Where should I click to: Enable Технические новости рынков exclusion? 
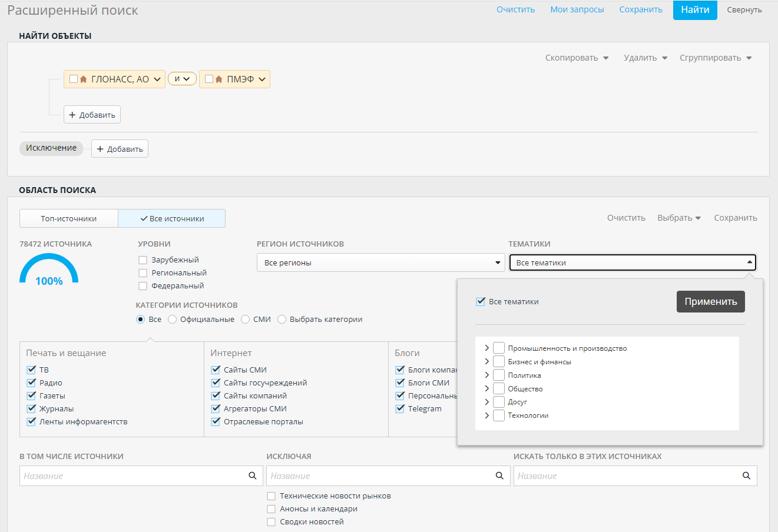272,496
